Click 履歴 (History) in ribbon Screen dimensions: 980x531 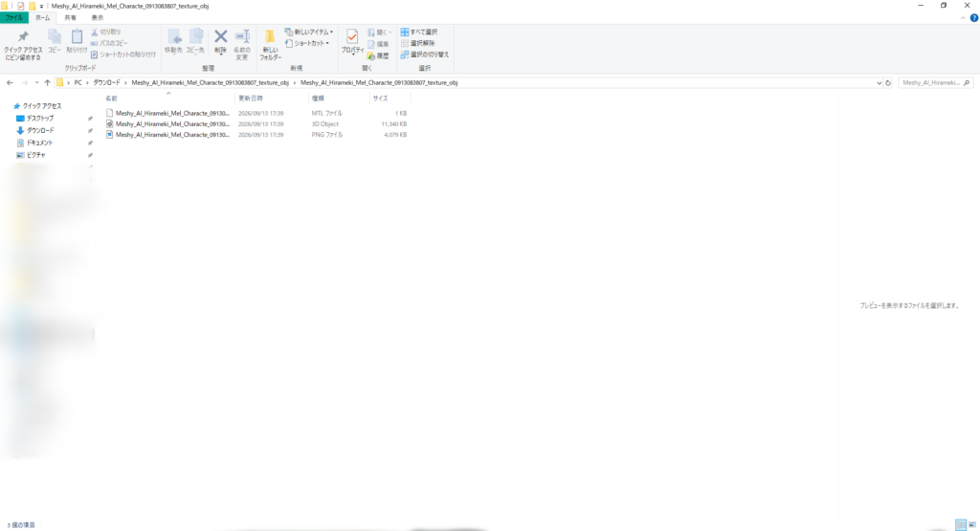(378, 55)
